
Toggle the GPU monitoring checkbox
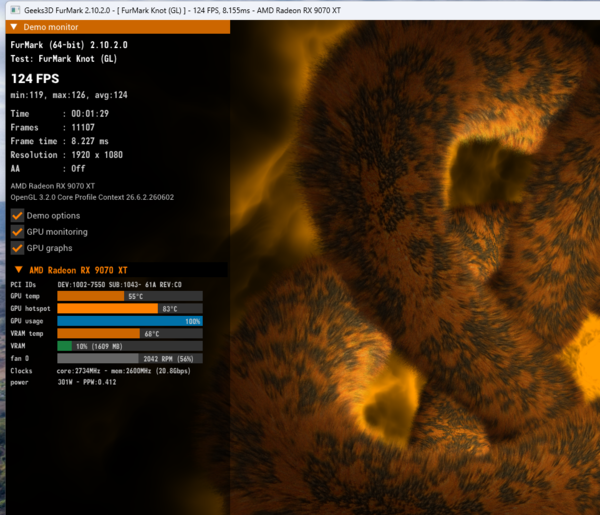point(17,232)
